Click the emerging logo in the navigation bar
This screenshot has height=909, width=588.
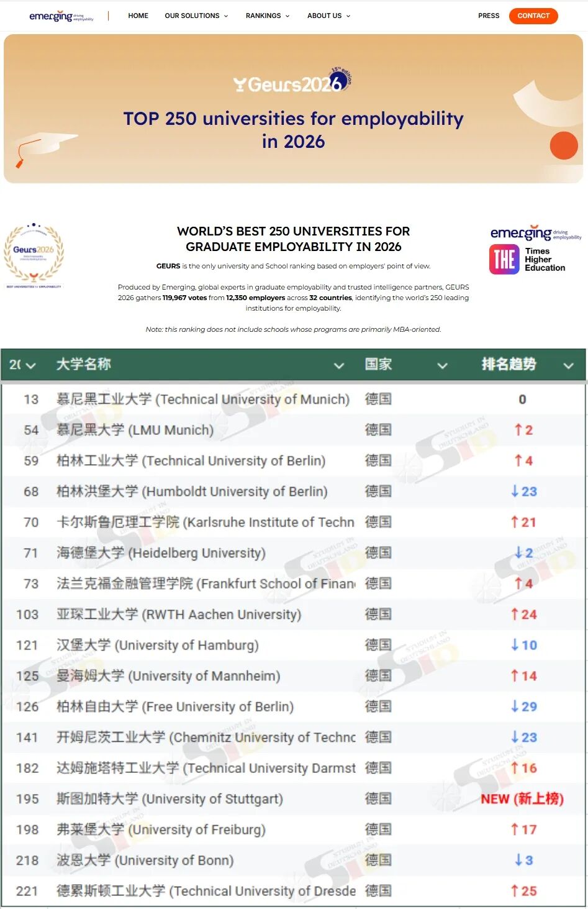pos(60,16)
